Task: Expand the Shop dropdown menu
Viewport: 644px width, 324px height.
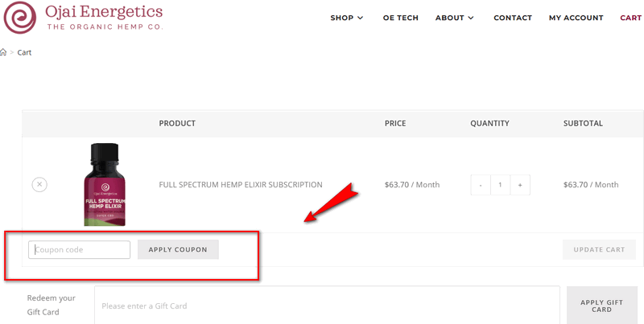Action: 347,18
